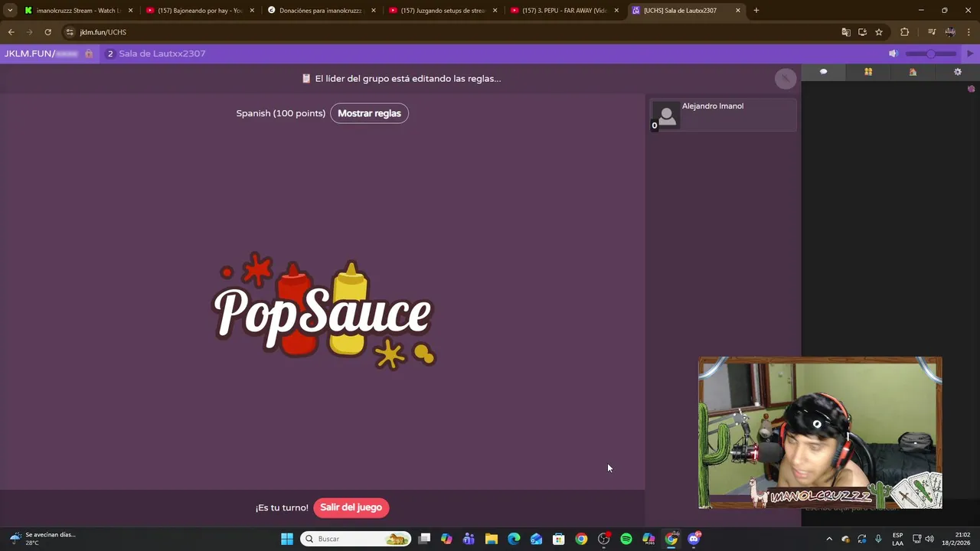Open File Explorer from the taskbar
Image resolution: width=980 pixels, height=551 pixels.
click(492, 539)
